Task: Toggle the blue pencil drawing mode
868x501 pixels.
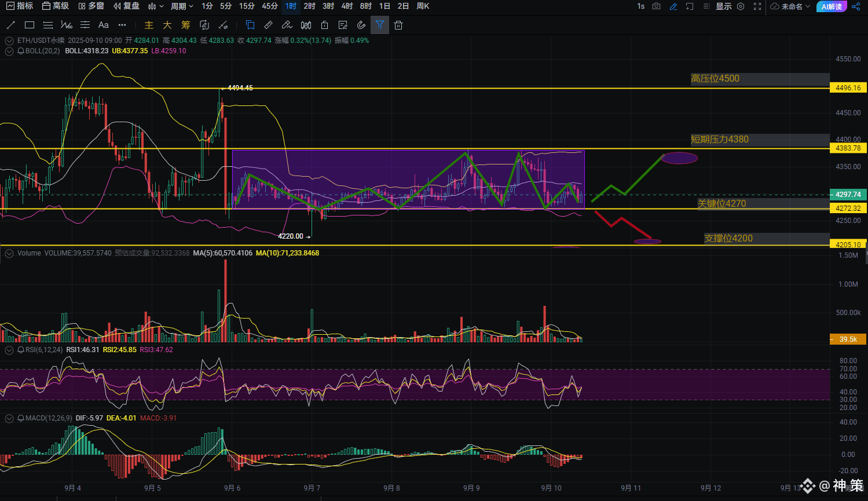Action: 673,6
